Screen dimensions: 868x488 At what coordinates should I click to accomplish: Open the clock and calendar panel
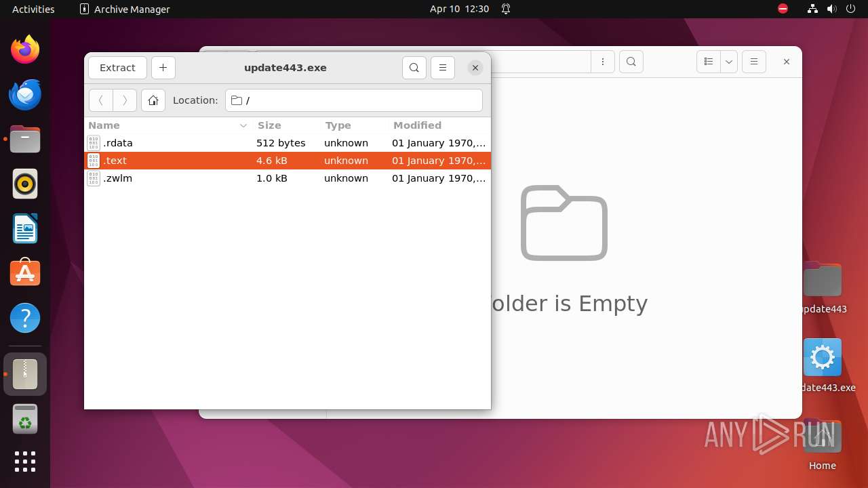point(459,9)
